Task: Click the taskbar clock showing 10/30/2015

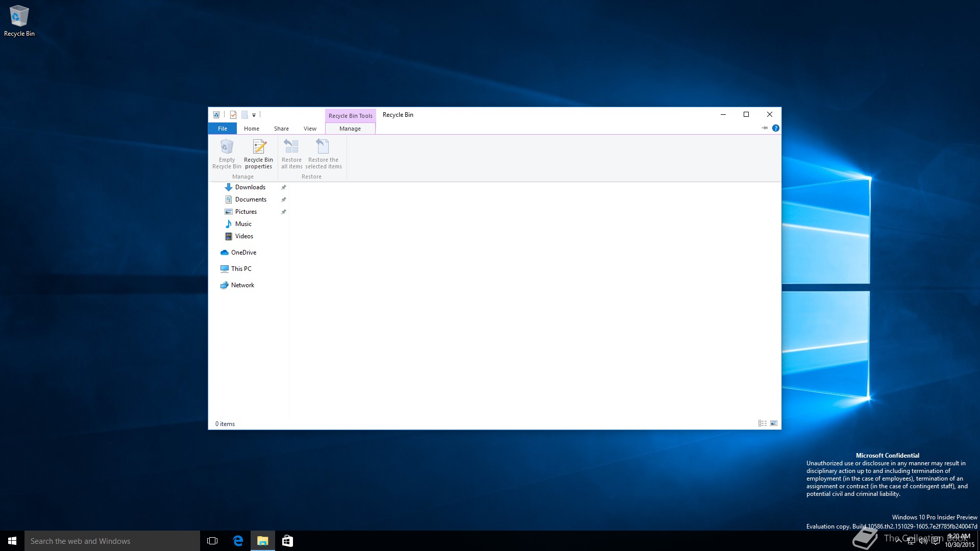Action: (960, 541)
